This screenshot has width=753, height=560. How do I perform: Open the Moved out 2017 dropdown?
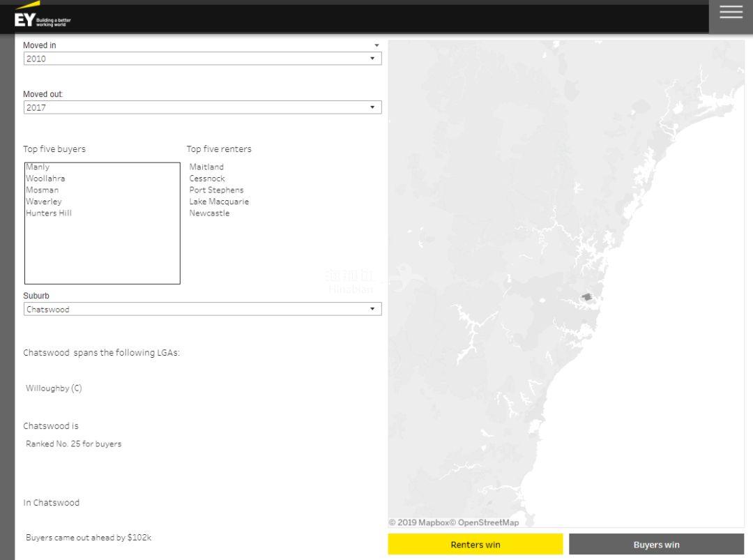click(202, 107)
